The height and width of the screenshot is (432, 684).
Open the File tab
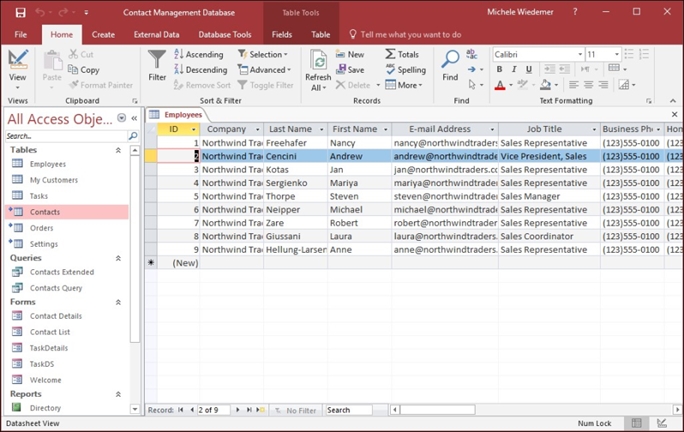(21, 34)
